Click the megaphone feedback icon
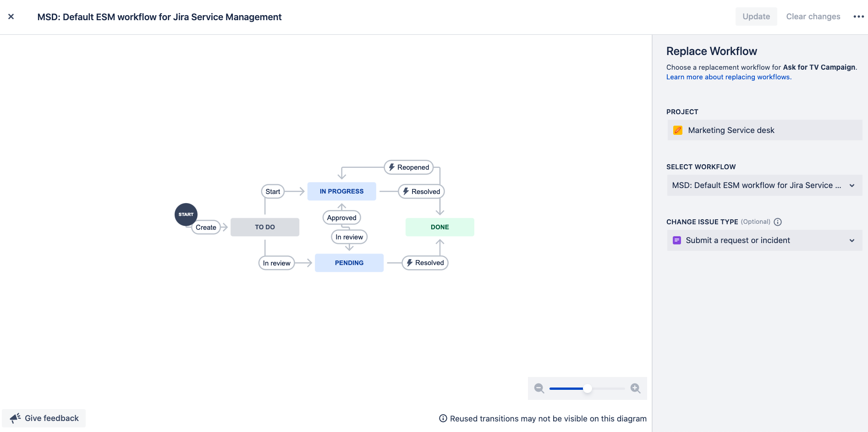The width and height of the screenshot is (868, 432). pyautogui.click(x=15, y=418)
